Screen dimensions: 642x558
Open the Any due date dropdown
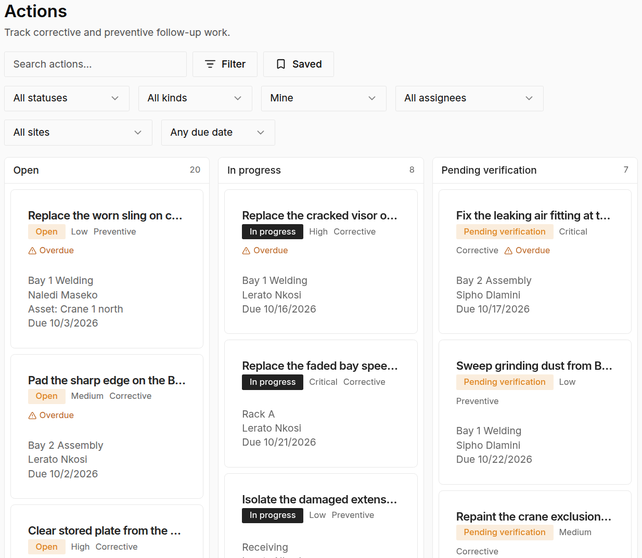218,133
